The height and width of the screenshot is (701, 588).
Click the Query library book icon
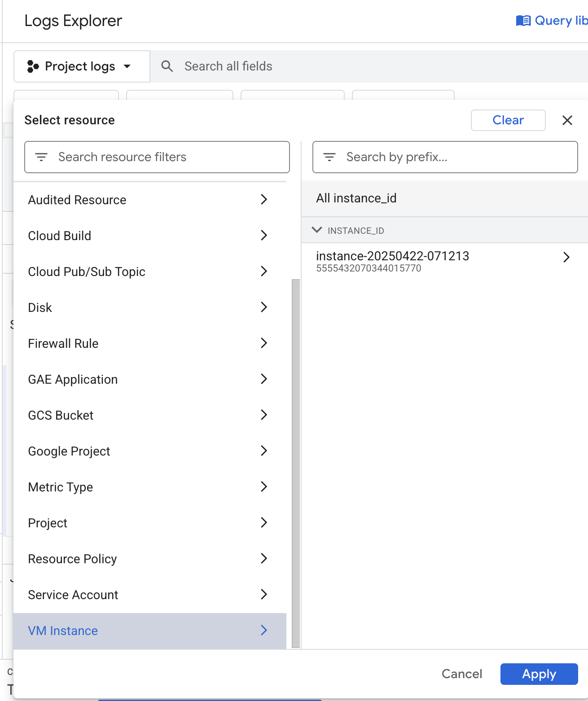click(x=523, y=21)
